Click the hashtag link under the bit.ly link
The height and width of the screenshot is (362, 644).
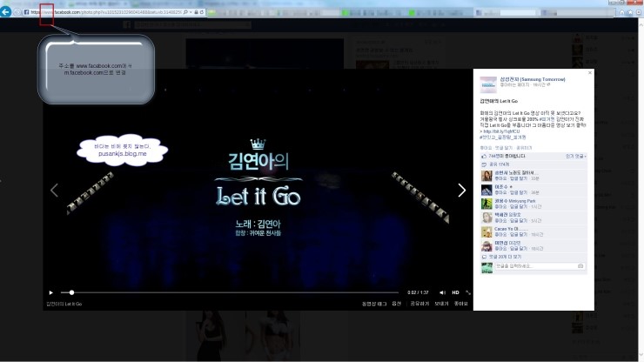coord(503,137)
